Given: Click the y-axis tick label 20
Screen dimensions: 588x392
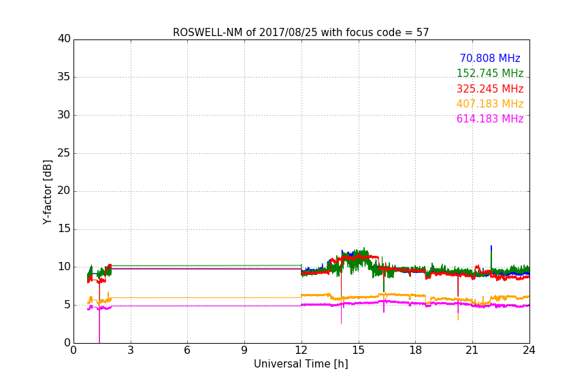Looking at the screenshot, I should [x=64, y=191].
